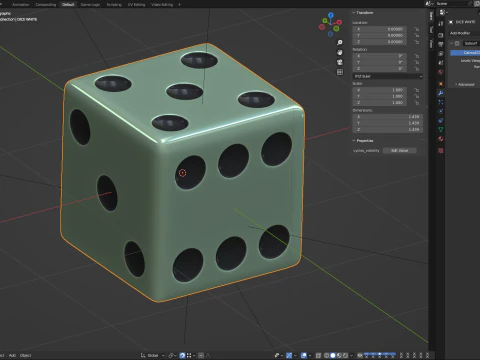Image resolution: width=480 pixels, height=360 pixels.
Task: Click the Dimensions X field
Action: 388,117
